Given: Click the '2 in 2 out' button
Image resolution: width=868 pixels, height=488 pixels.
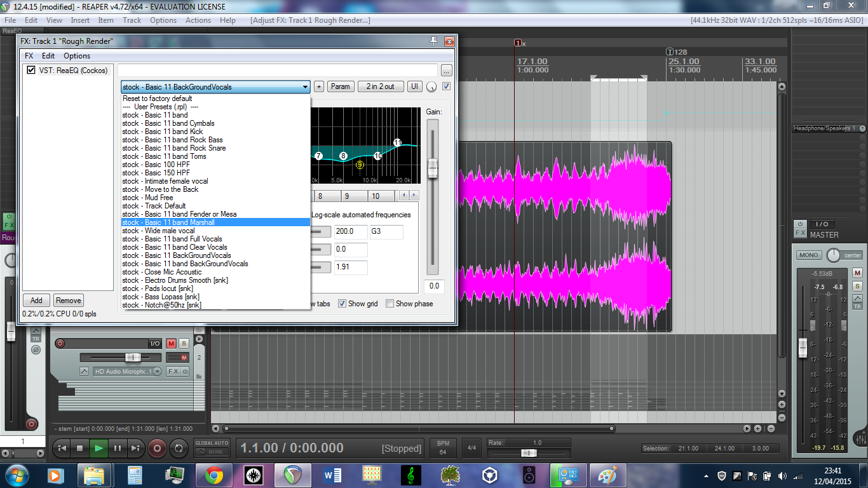Looking at the screenshot, I should tap(381, 86).
